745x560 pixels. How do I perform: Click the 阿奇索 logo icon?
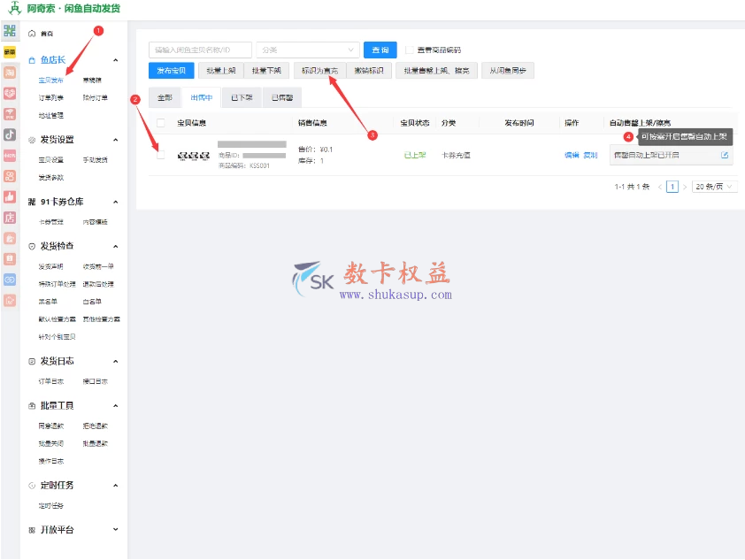(14, 8)
